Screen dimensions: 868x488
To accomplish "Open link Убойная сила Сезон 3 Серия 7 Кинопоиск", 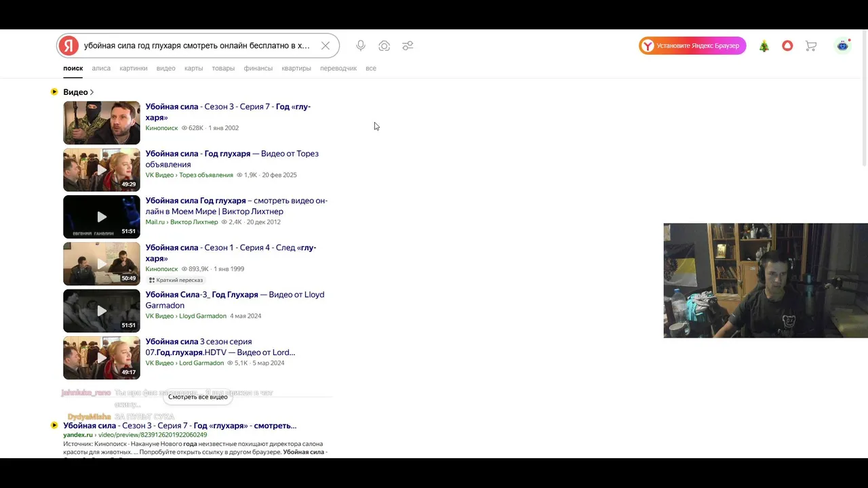I will [228, 112].
